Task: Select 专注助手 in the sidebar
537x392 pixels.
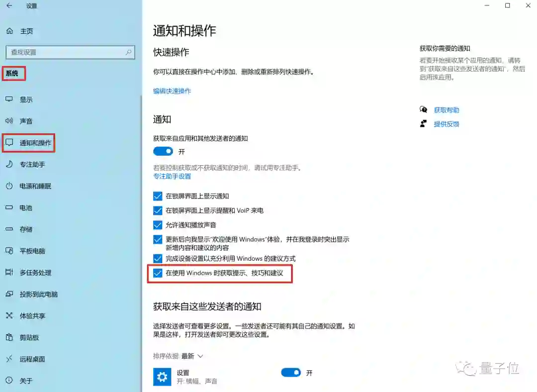Action: [x=32, y=164]
